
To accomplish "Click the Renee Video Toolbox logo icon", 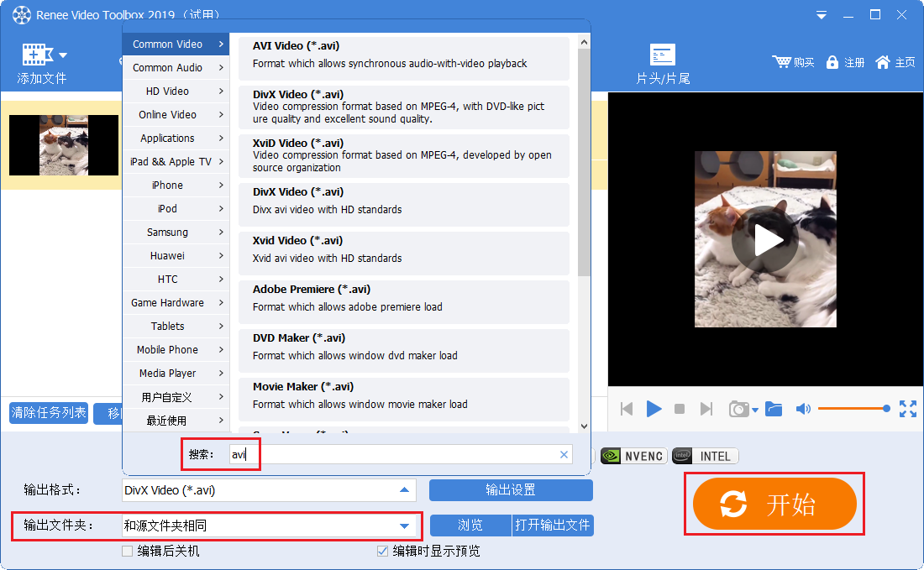I will 21,15.
